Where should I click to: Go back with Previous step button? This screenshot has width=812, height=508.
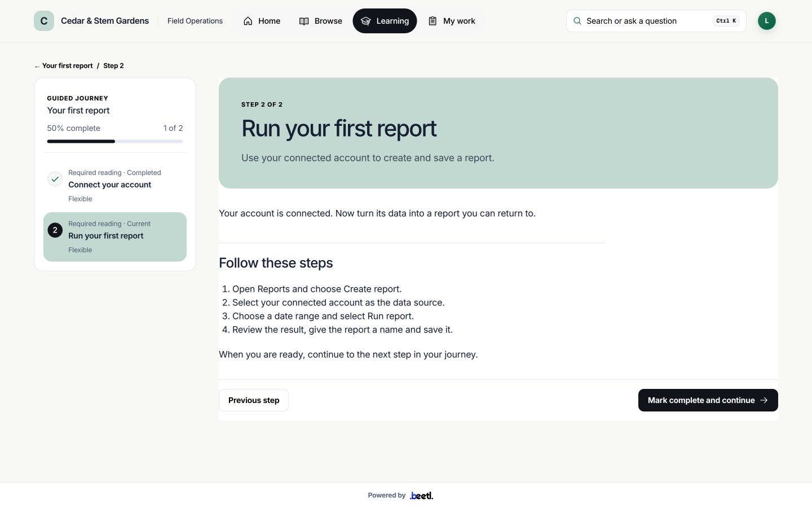(x=254, y=400)
